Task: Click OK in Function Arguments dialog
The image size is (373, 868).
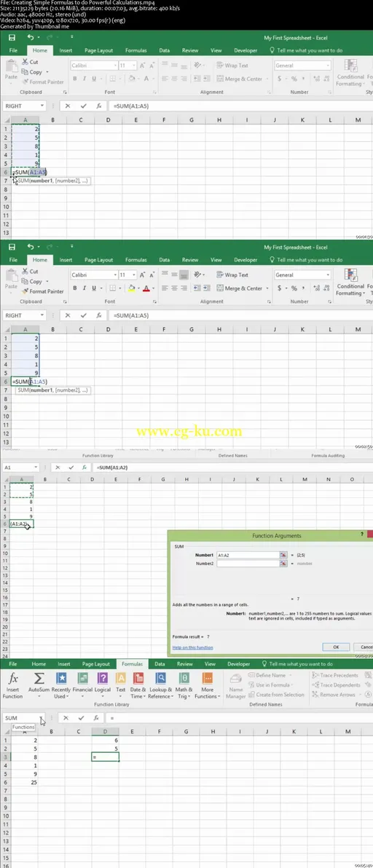Action: coord(335,647)
